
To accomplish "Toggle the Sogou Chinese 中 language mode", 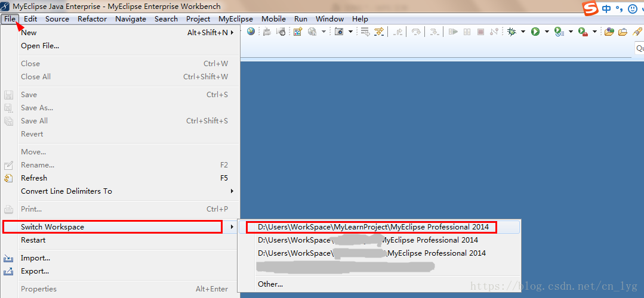I will pos(606,8).
